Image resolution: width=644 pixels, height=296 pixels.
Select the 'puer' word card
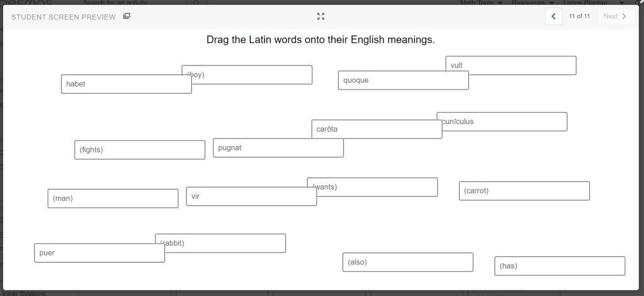point(99,253)
